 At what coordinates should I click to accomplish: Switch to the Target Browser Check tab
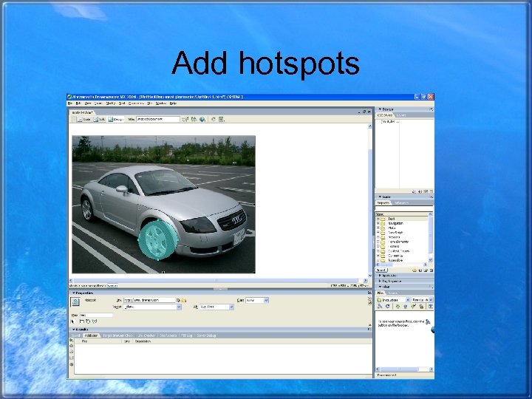pyautogui.click(x=118, y=335)
